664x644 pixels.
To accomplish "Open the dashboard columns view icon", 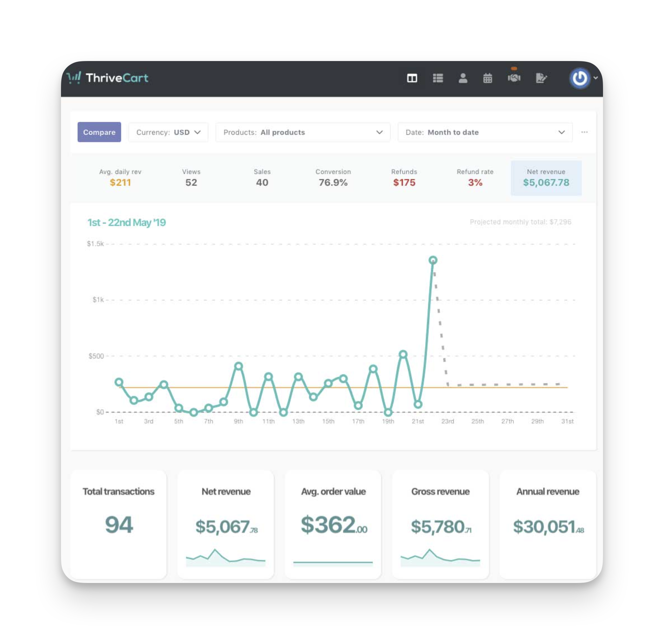I will pos(412,78).
